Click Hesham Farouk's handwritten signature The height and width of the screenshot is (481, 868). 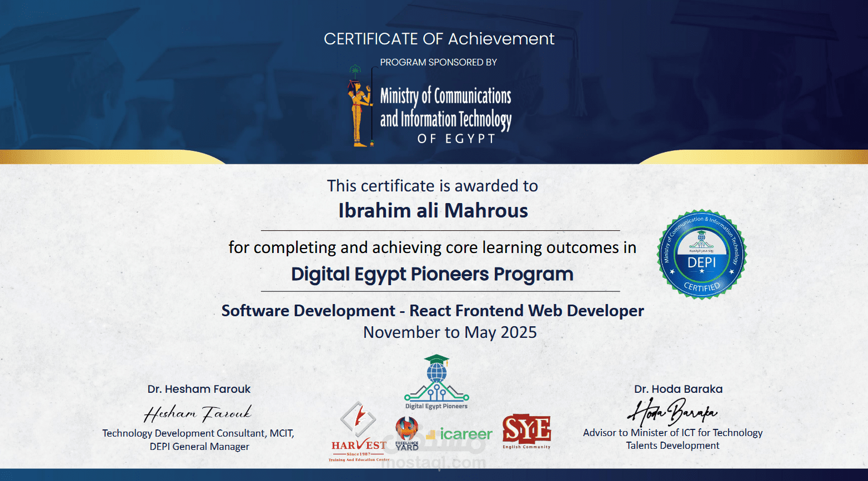pyautogui.click(x=198, y=413)
